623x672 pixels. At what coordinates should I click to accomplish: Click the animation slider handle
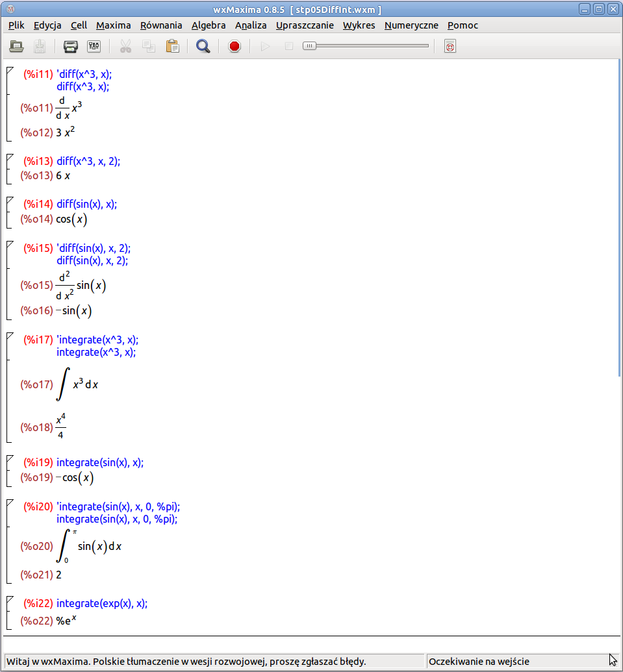pyautogui.click(x=309, y=46)
